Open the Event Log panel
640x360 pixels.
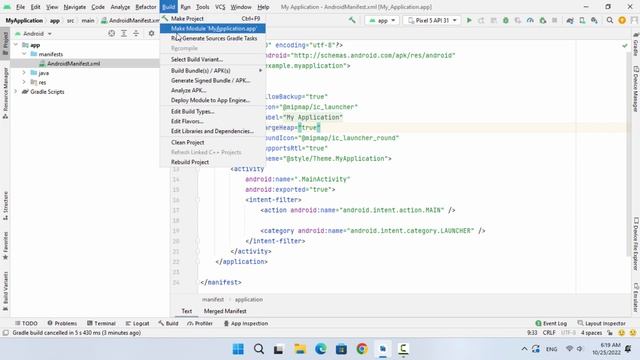[551, 323]
